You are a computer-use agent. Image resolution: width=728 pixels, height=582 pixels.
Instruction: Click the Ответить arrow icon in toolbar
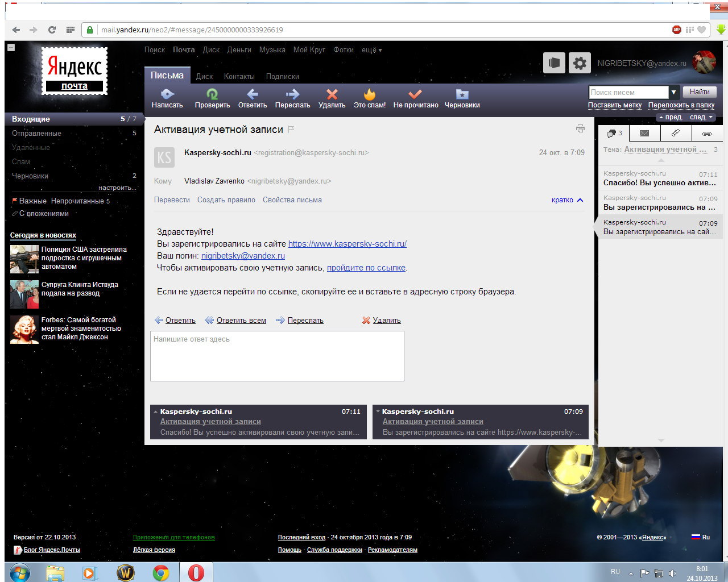[x=253, y=94]
